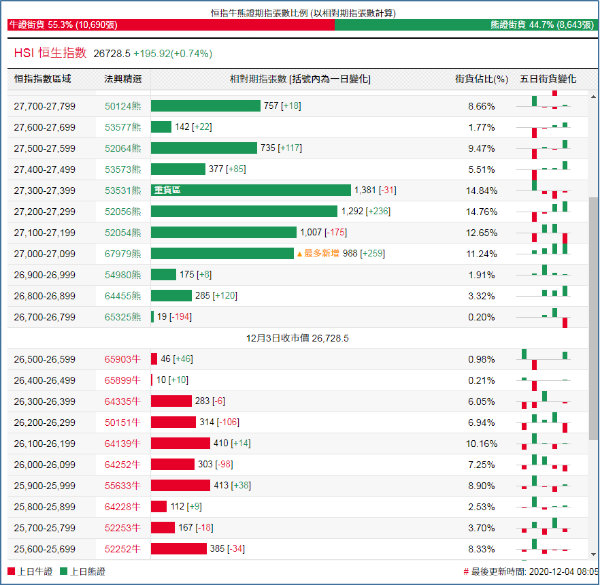
Task: Click the five-day chart for 27,100-27,199
Action: (x=543, y=233)
